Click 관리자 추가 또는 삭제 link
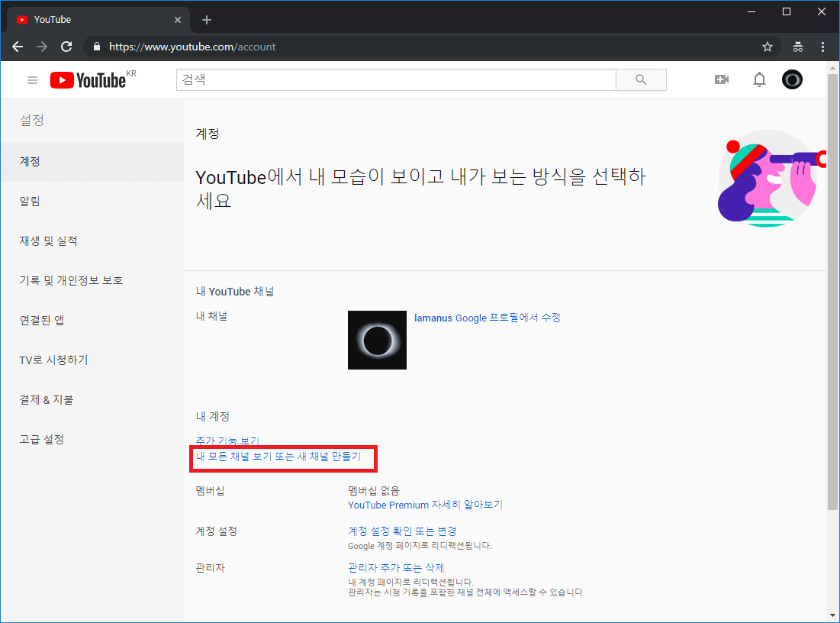The width and height of the screenshot is (840, 623). point(396,568)
